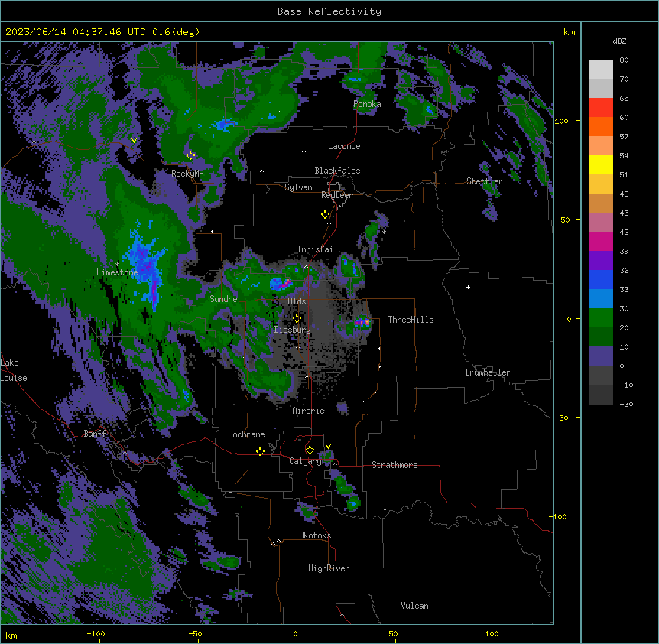Click the Okotoks city label
The width and height of the screenshot is (659, 644).
click(x=315, y=535)
